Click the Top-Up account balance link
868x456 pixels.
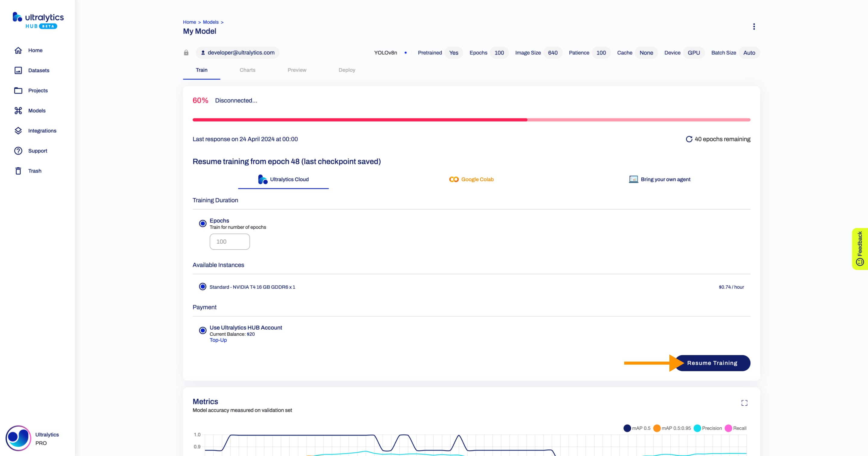(x=218, y=340)
